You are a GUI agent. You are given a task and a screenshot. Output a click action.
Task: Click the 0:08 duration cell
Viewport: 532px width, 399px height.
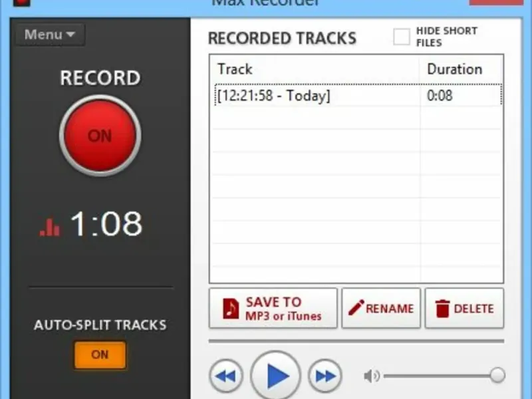pyautogui.click(x=440, y=96)
